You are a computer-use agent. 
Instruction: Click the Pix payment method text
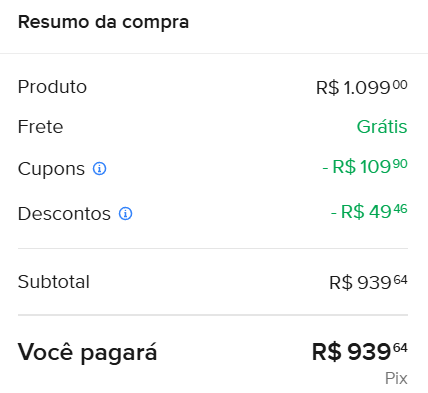[396, 378]
